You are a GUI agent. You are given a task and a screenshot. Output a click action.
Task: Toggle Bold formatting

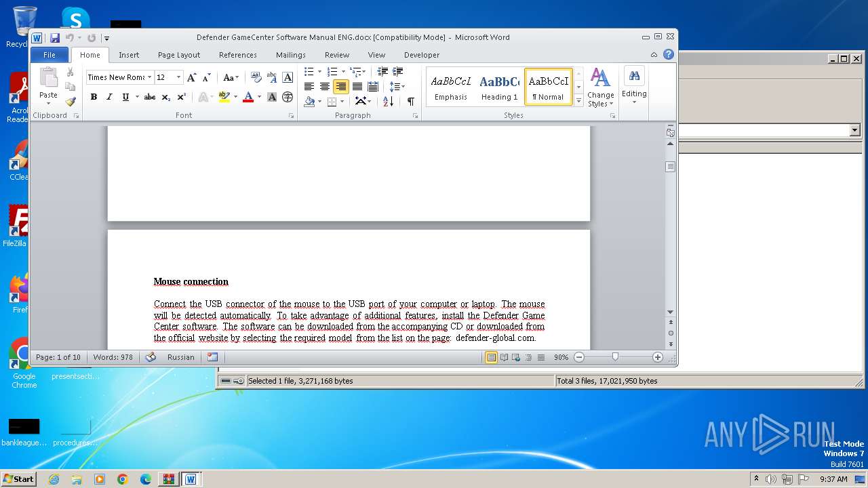94,97
